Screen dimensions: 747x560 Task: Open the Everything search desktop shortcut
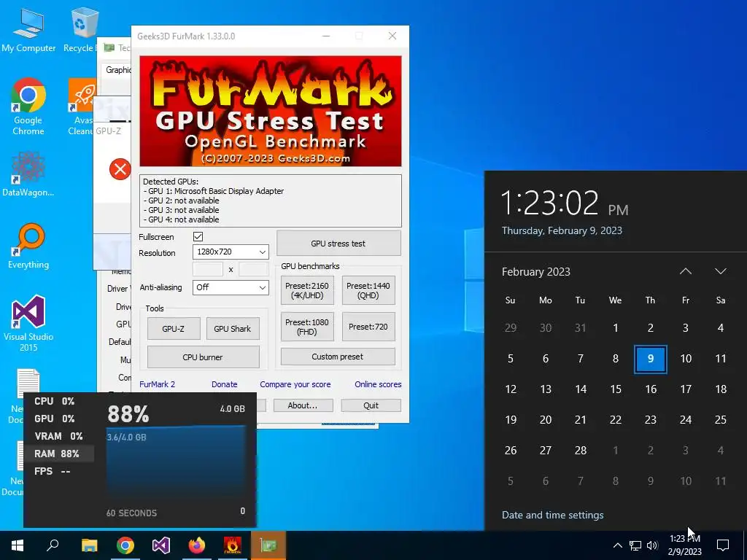pos(28,246)
